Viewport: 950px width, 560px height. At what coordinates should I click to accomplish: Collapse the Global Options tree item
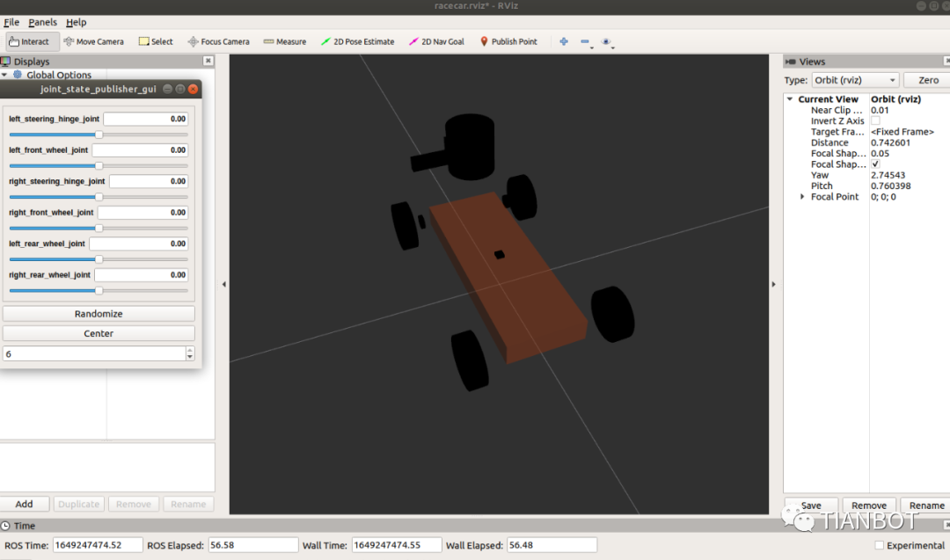4,75
